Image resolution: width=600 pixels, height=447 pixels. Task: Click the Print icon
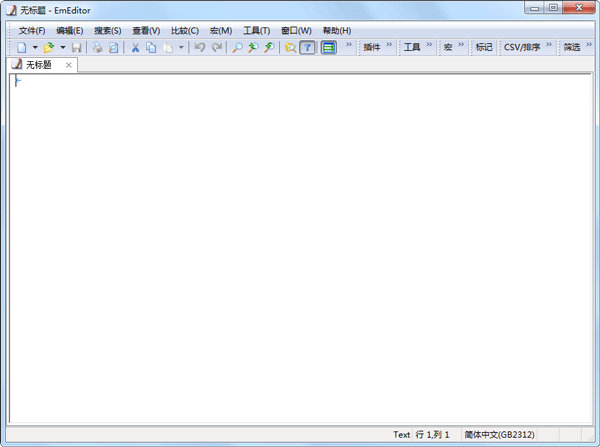coord(98,47)
